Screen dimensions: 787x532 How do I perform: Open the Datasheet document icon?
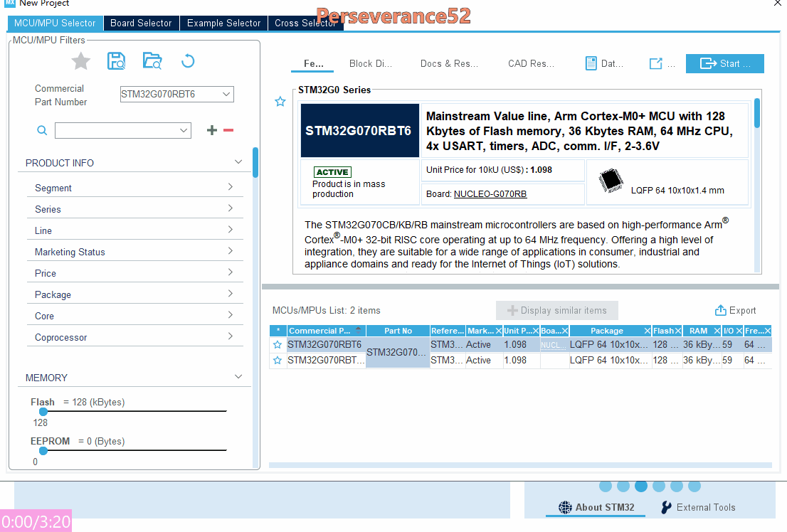click(591, 64)
